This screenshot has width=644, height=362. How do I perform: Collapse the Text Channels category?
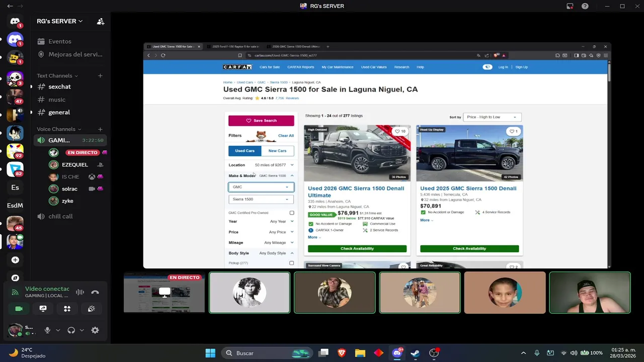pyautogui.click(x=57, y=76)
